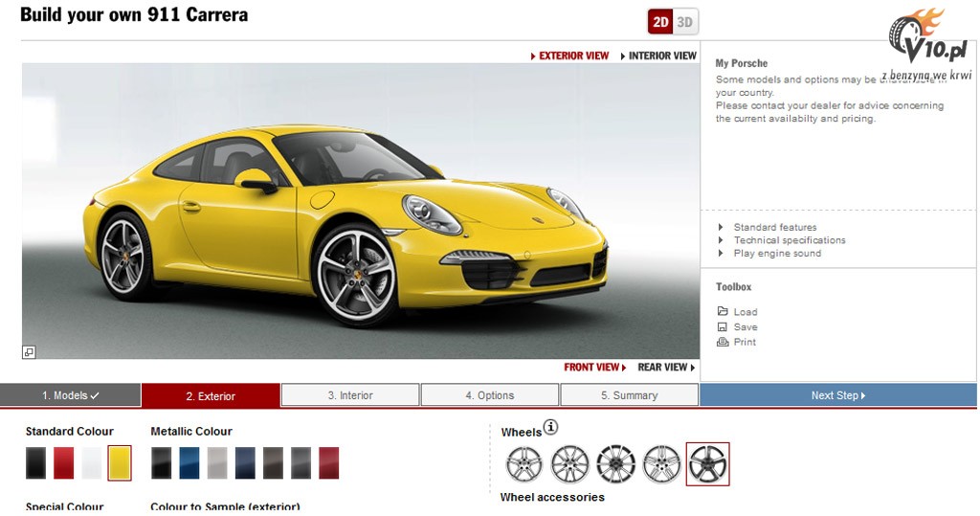The height and width of the screenshot is (516, 980).
Task: Select the second wheel design thumbnail
Action: [570, 464]
